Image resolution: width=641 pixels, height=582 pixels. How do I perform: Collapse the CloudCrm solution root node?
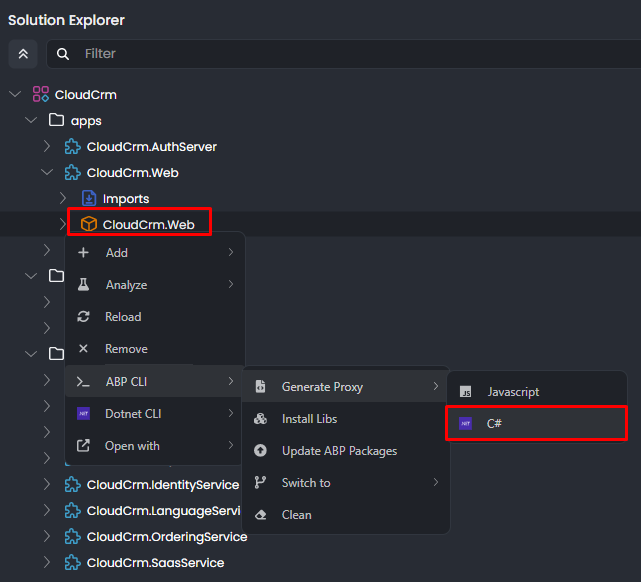coord(15,95)
